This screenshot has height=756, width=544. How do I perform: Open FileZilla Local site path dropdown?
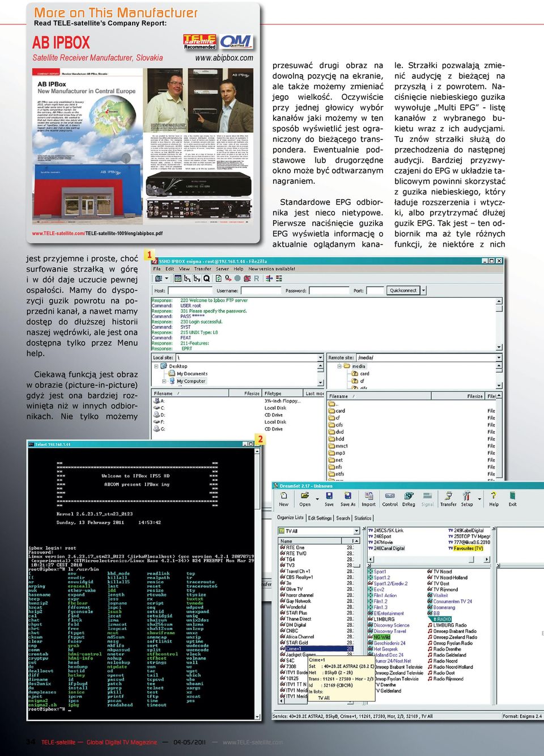tap(320, 358)
